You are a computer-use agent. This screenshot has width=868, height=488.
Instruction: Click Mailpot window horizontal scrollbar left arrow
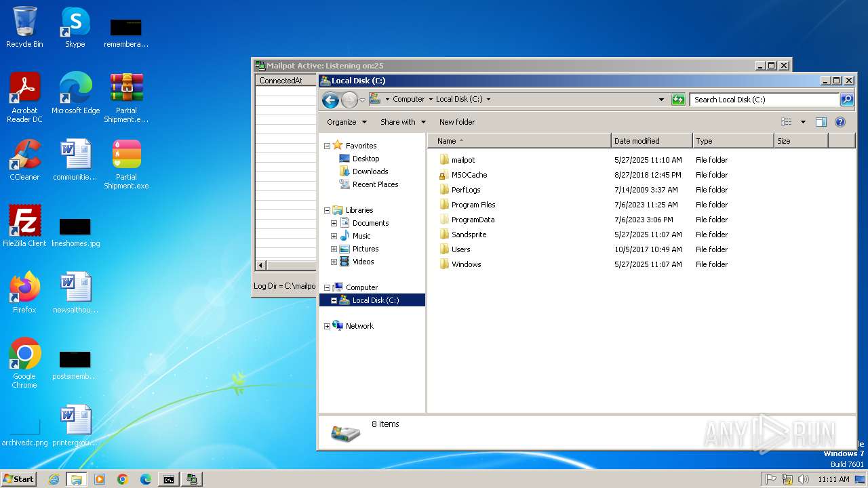(261, 265)
